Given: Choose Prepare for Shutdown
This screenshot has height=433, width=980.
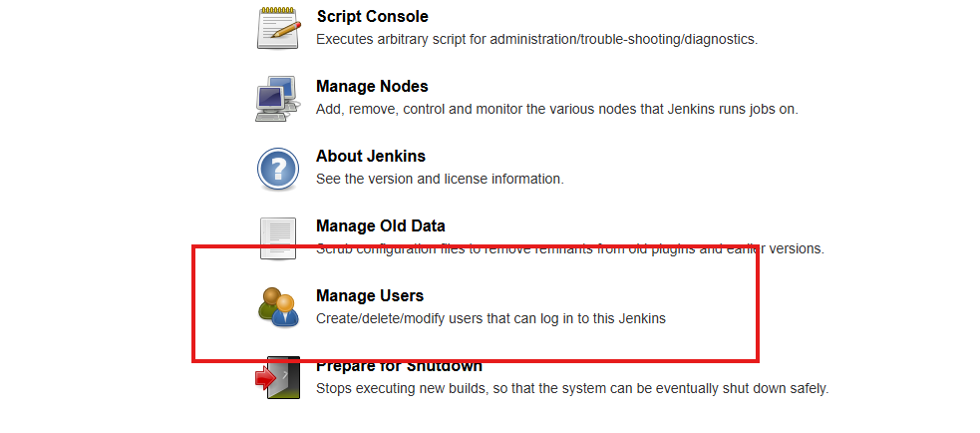Looking at the screenshot, I should point(399,366).
